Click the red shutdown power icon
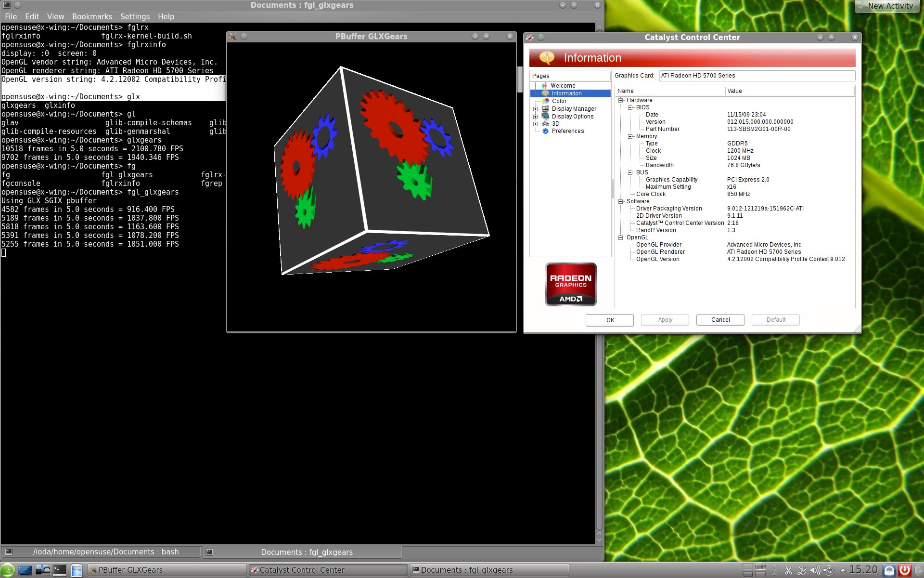This screenshot has height=578, width=924. pyautogui.click(x=904, y=571)
